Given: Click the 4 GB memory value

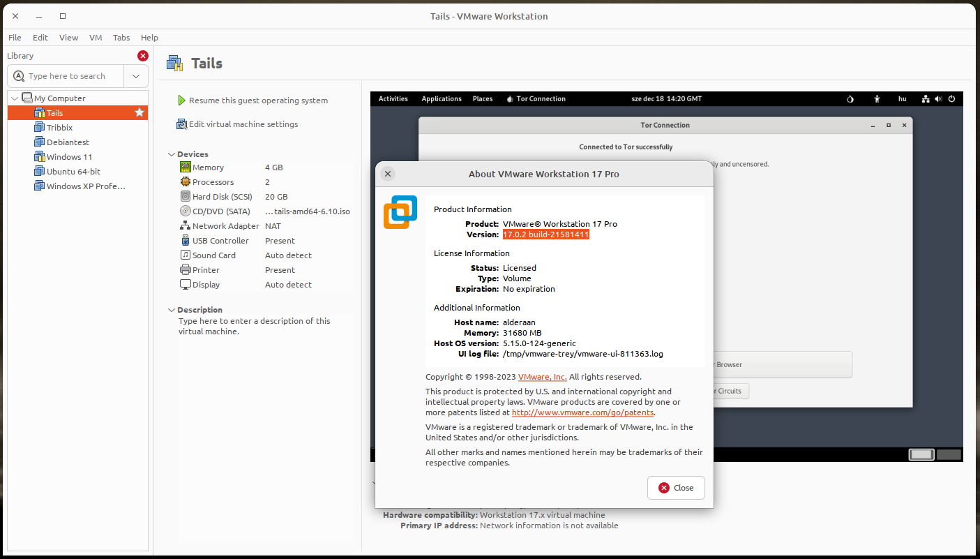Looking at the screenshot, I should (x=274, y=167).
